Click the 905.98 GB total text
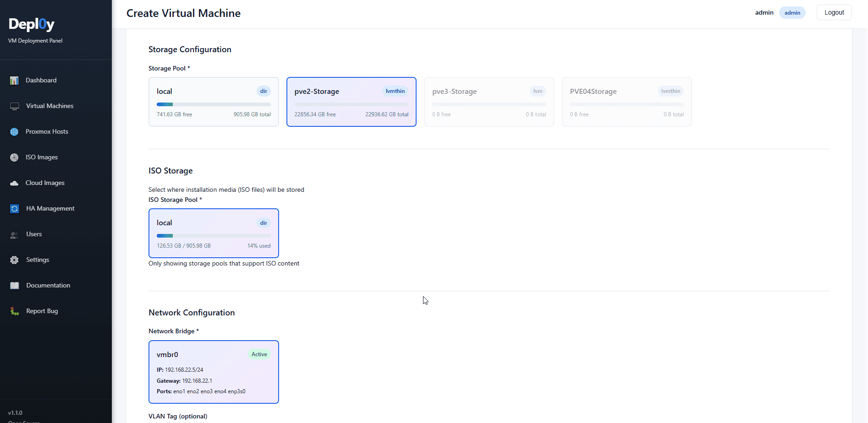Image resolution: width=868 pixels, height=423 pixels. point(252,114)
